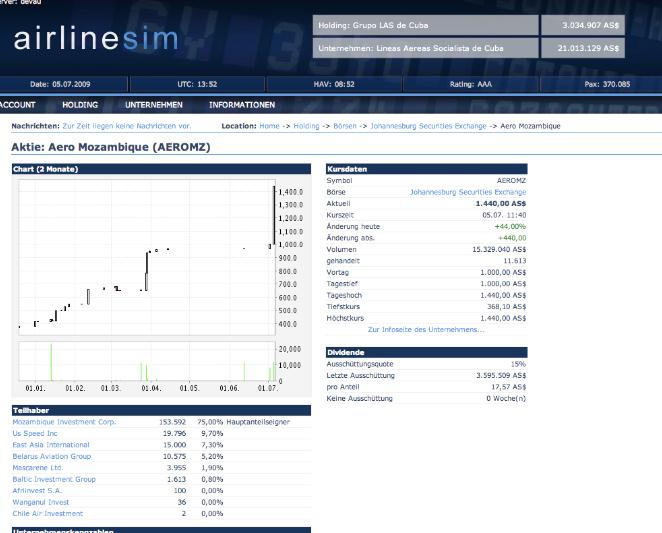This screenshot has width=662, height=533.
Task: Select the gehandelt value 11.613
Action: point(515,261)
